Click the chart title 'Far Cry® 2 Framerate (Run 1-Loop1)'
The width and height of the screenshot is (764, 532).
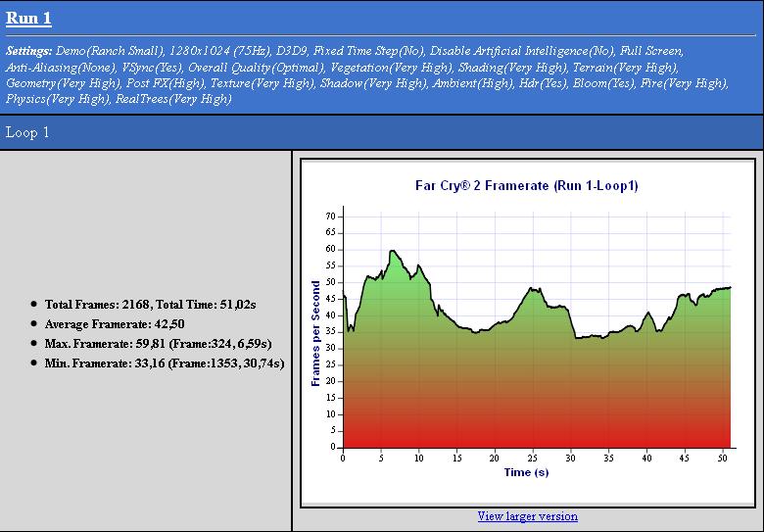coord(527,185)
